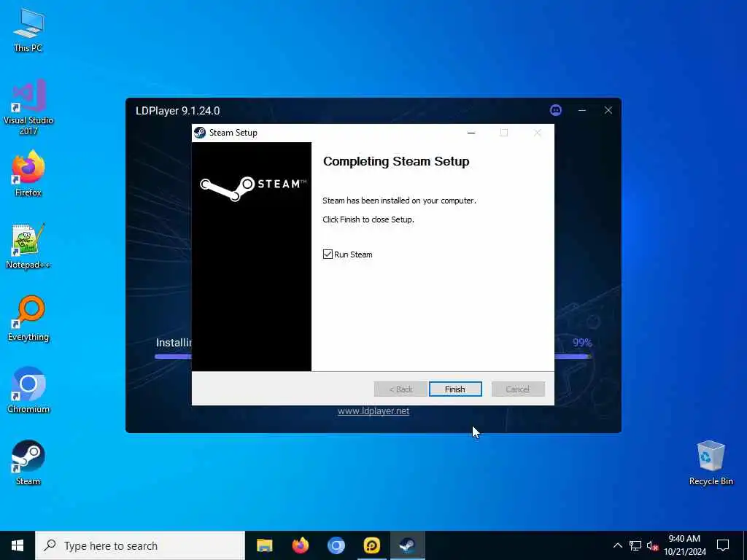Viewport: 747px width, 560px height.
Task: Click Finish to close Steam Setup
Action: click(x=455, y=389)
